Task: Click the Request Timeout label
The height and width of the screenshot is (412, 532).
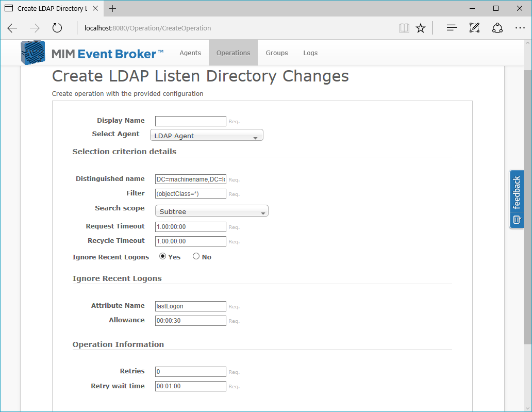Action: click(115, 226)
